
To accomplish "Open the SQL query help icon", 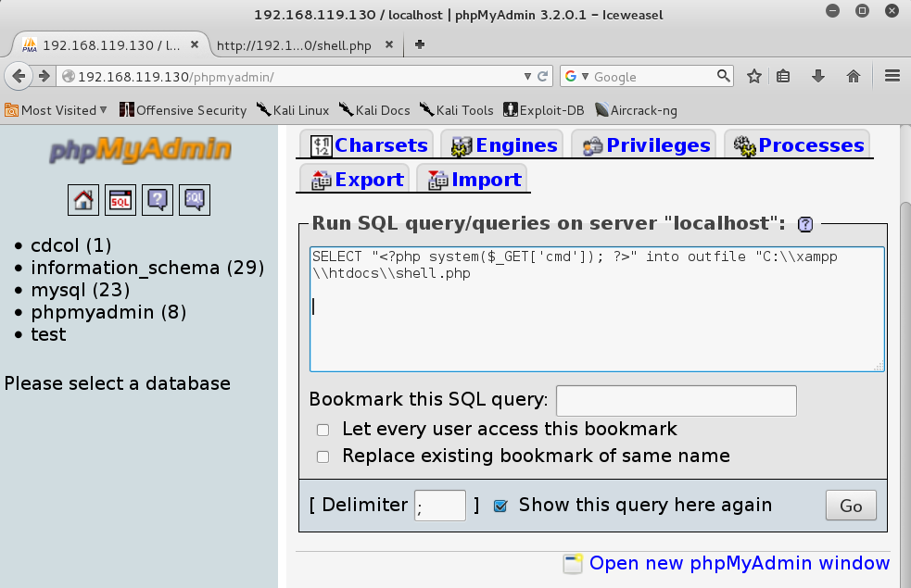I will tap(805, 224).
